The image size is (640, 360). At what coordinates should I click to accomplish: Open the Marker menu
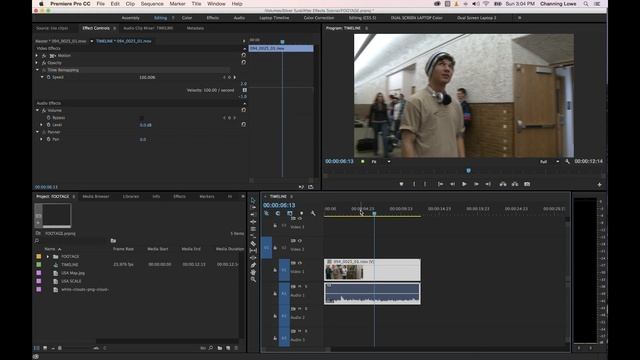[x=177, y=4]
